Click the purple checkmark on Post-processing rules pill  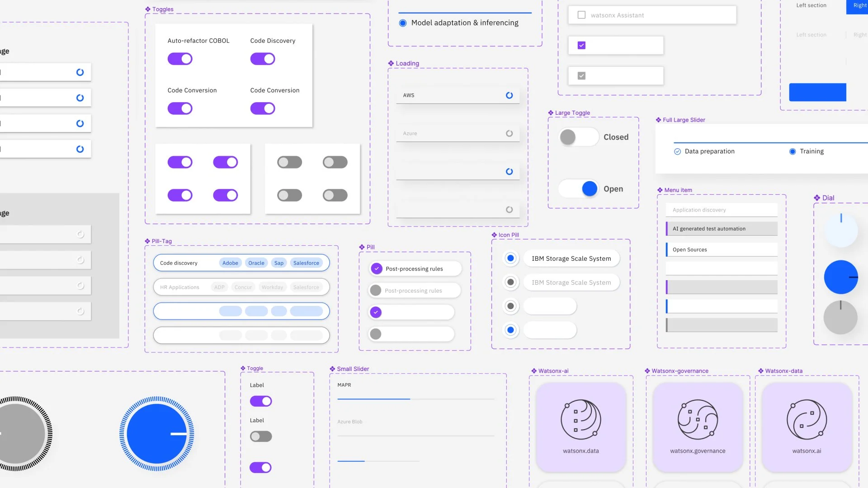[x=376, y=268]
